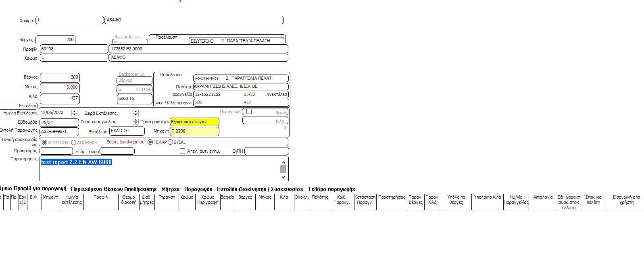Viewport: 644px width, 280px height.
Task: Open the Μήτρες tab
Action: (x=170, y=189)
